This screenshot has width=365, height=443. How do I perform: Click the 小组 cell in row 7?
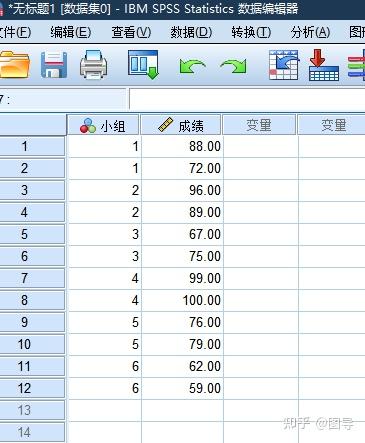pos(104,278)
